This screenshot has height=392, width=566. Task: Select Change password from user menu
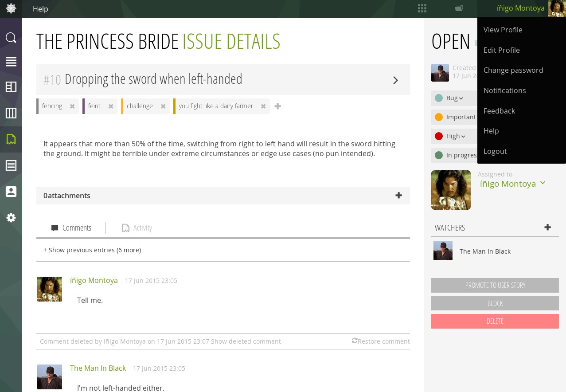pos(513,70)
